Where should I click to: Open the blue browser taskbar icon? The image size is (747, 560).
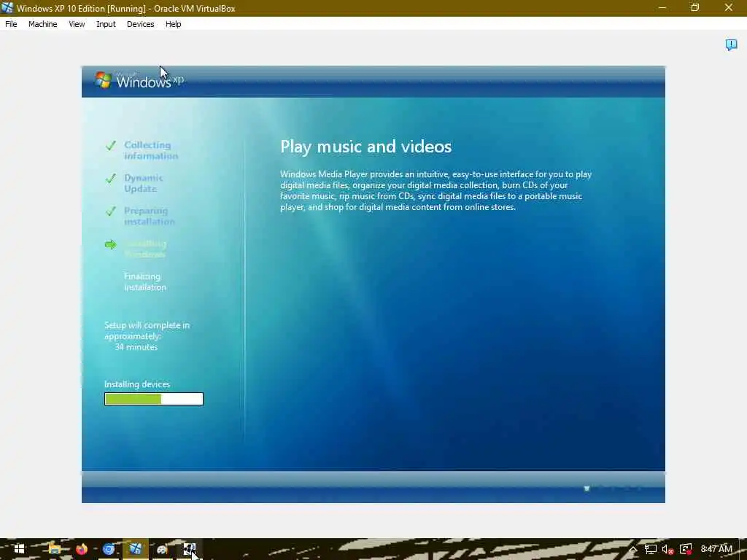pyautogui.click(x=109, y=549)
